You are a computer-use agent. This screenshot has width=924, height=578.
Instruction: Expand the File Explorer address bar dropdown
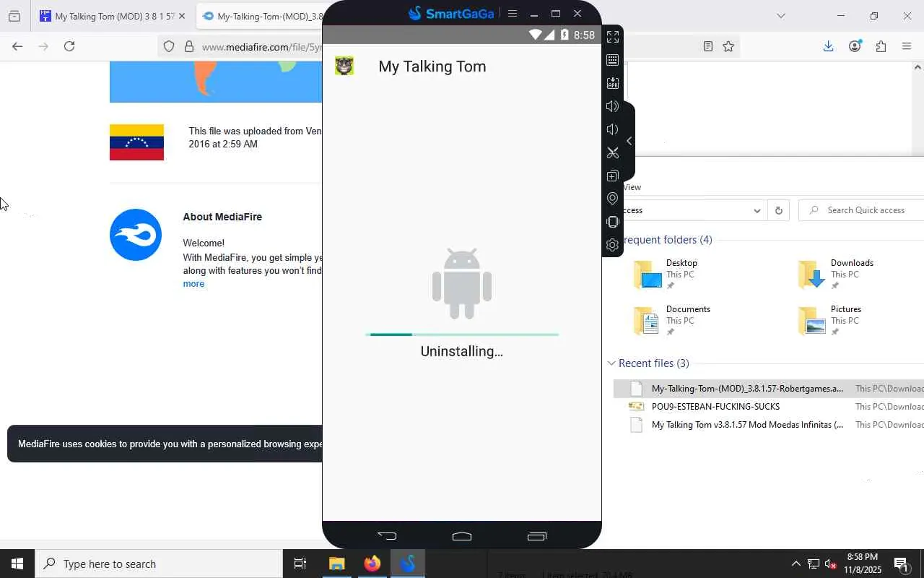[757, 211]
